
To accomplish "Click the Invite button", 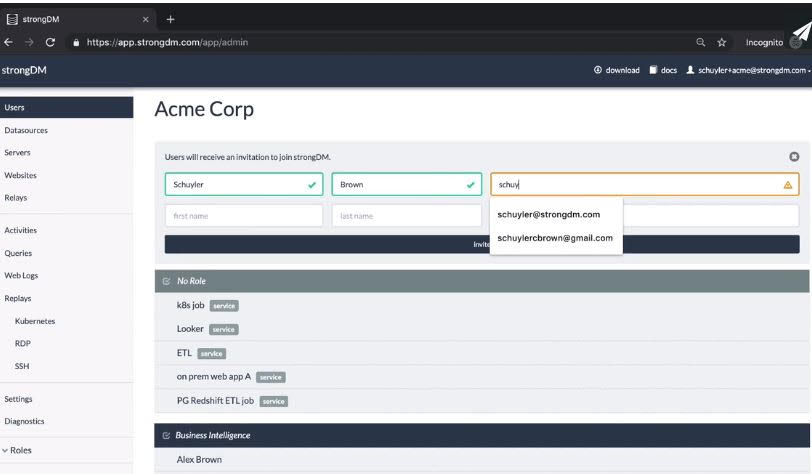I will click(482, 244).
